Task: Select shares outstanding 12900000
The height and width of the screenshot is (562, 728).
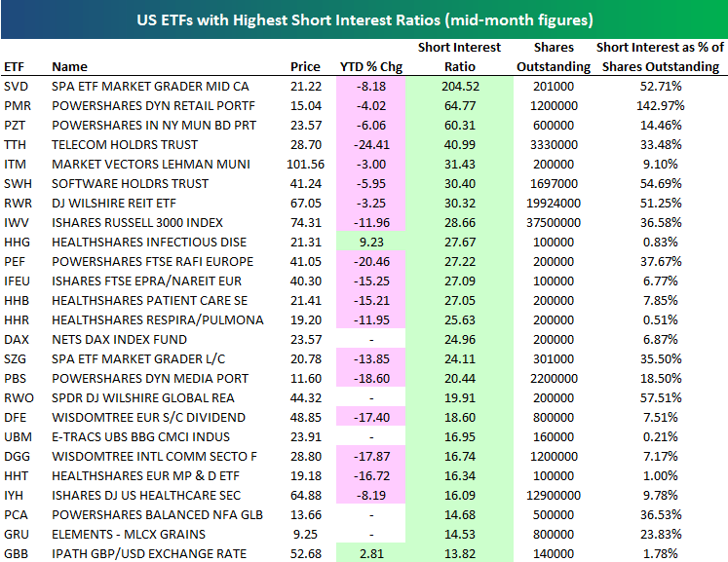Action: tap(554, 496)
